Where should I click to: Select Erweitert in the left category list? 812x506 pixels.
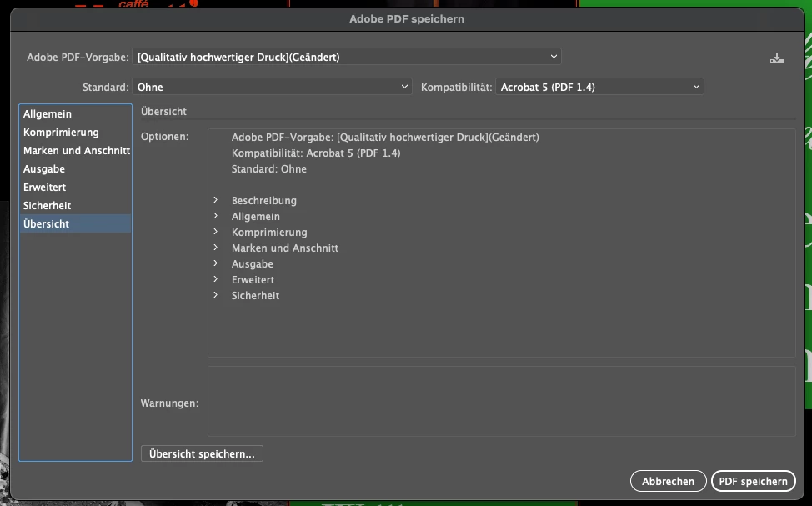(x=75, y=187)
